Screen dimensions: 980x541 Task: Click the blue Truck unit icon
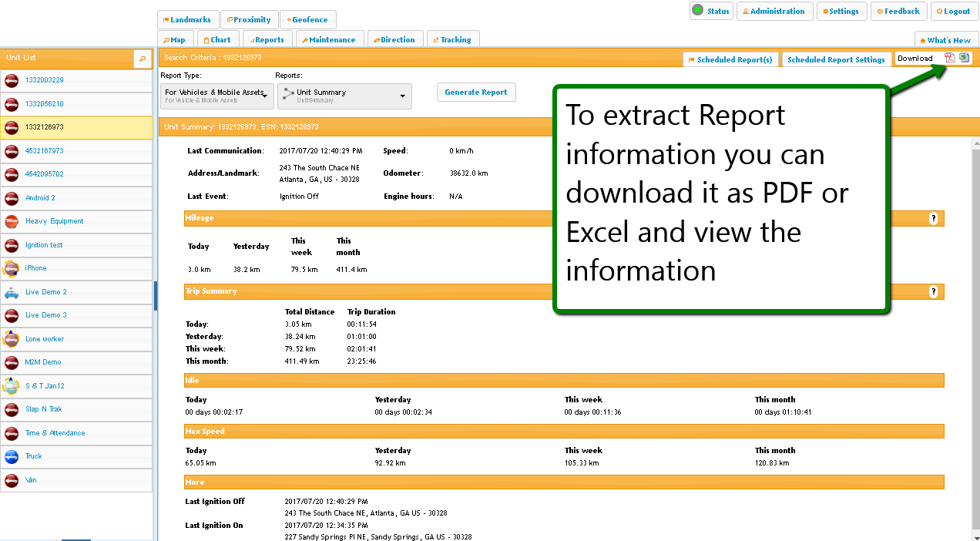12,456
